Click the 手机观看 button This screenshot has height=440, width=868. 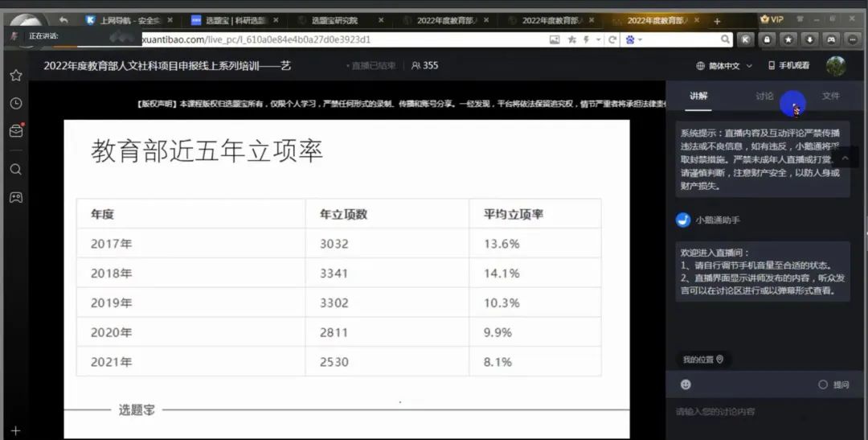788,66
